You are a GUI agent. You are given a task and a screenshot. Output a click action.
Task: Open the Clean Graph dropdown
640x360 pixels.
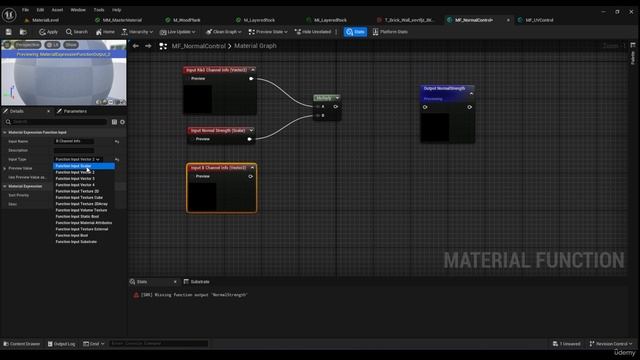pyautogui.click(x=224, y=32)
